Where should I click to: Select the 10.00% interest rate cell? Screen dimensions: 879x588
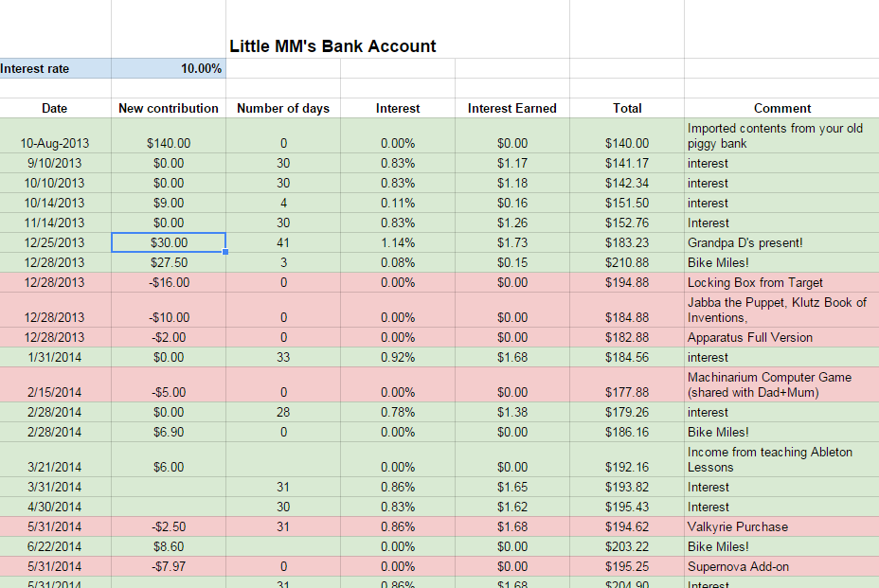(x=169, y=69)
